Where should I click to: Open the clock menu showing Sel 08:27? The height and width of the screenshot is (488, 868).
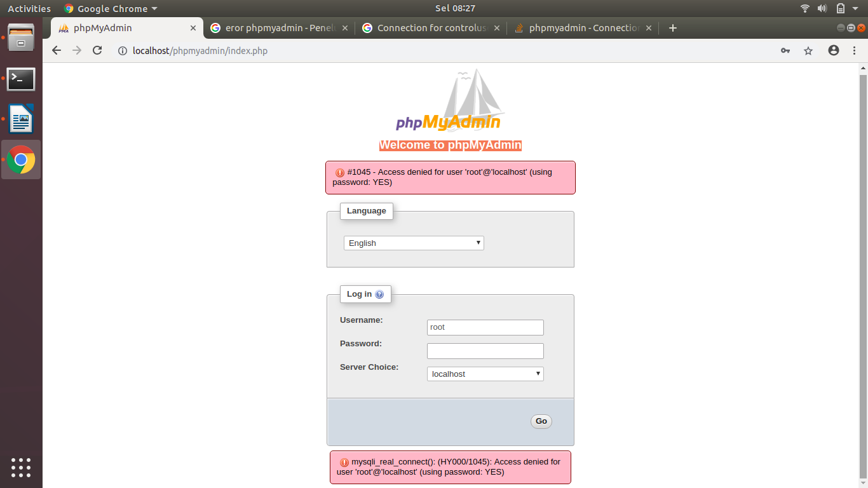(x=455, y=8)
